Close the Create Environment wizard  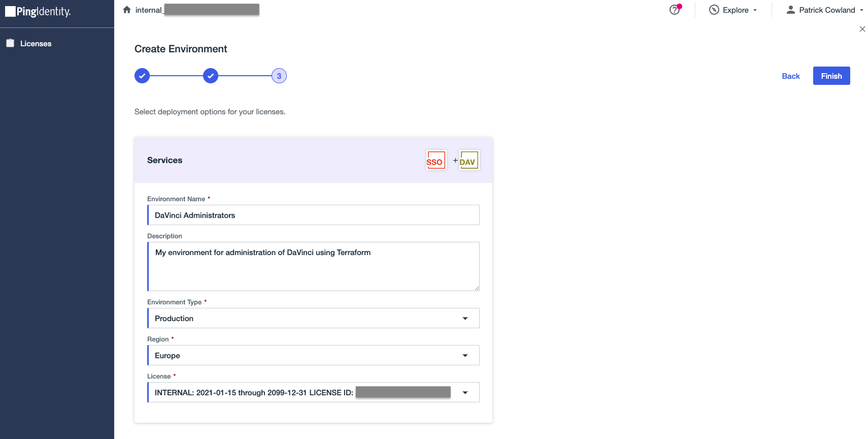coord(862,29)
